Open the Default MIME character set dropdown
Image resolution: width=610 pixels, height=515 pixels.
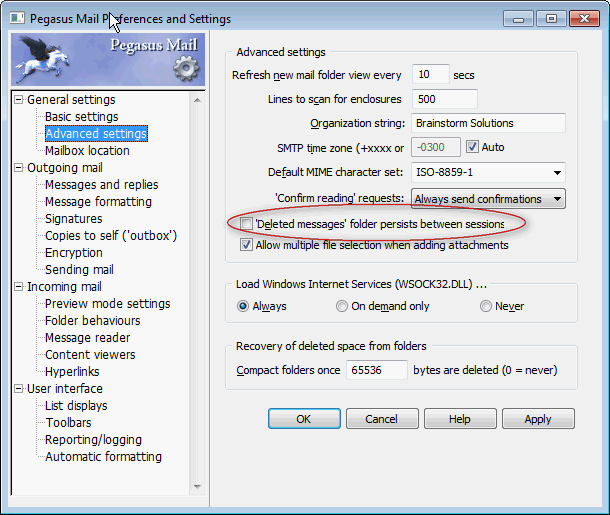pyautogui.click(x=556, y=172)
